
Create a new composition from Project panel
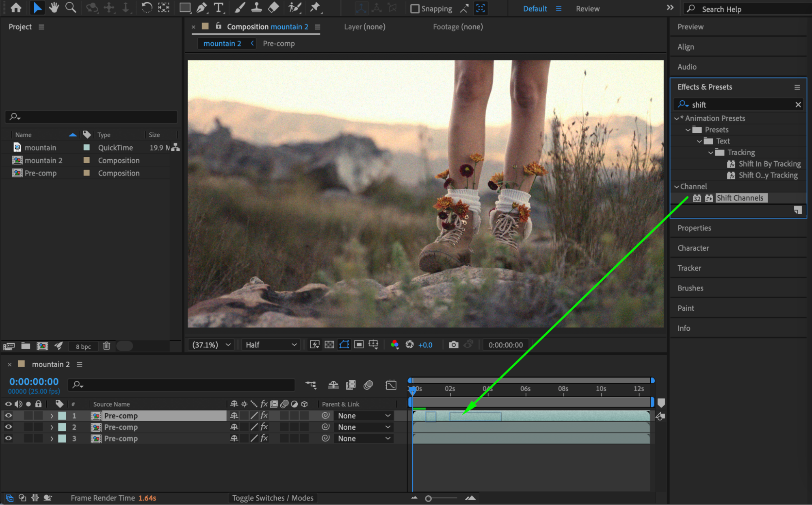42,346
